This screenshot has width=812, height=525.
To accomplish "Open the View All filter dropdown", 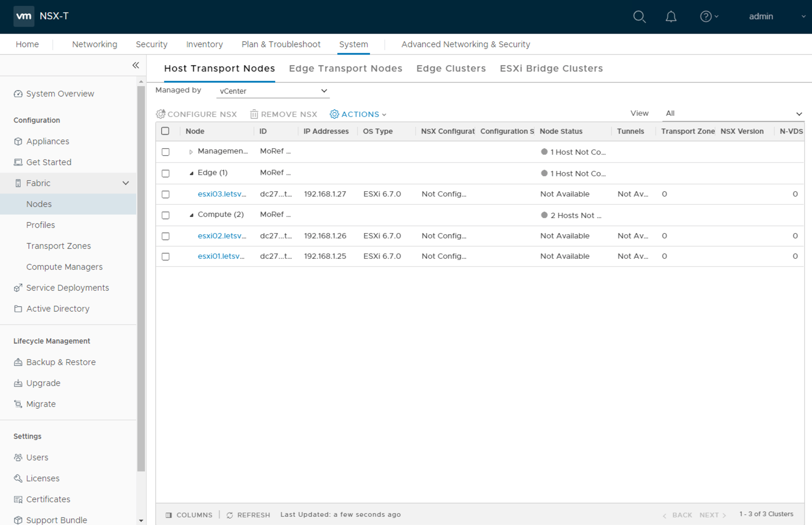I will 732,113.
